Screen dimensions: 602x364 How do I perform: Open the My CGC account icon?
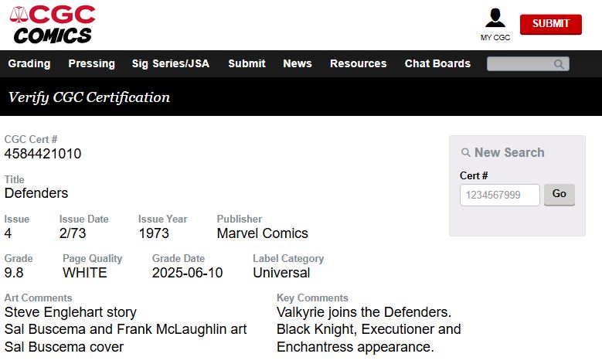tap(495, 19)
